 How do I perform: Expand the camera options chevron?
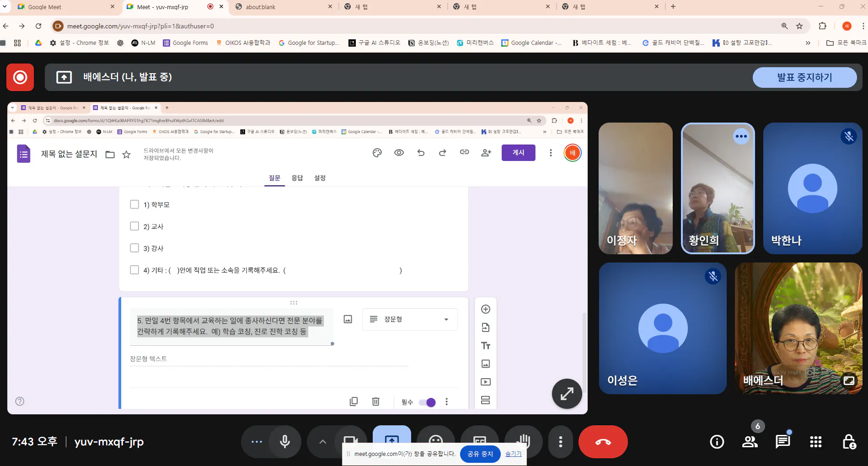click(x=322, y=441)
